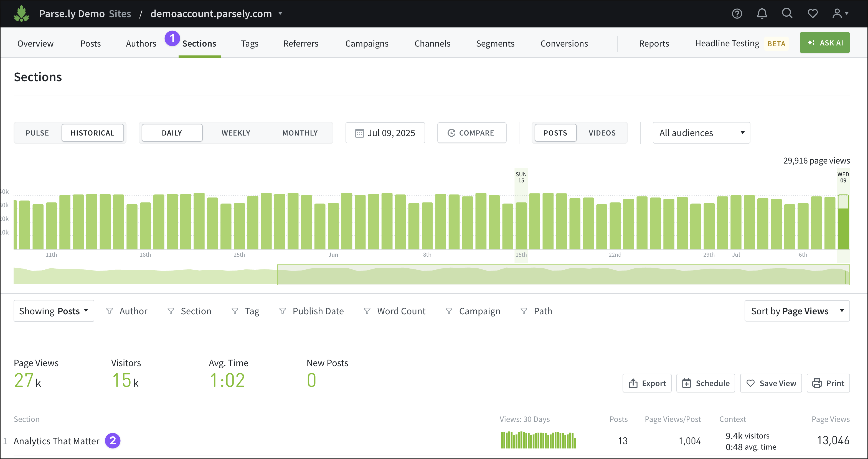Open the Headline Testing BETA tab
The image size is (868, 459).
point(741,44)
